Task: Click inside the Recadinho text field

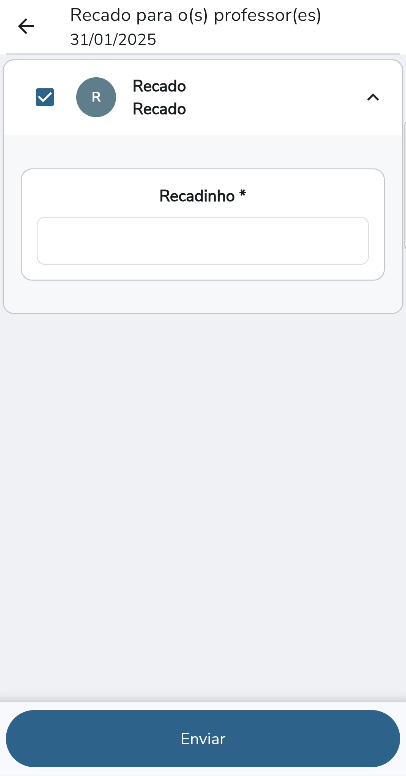Action: pyautogui.click(x=203, y=241)
